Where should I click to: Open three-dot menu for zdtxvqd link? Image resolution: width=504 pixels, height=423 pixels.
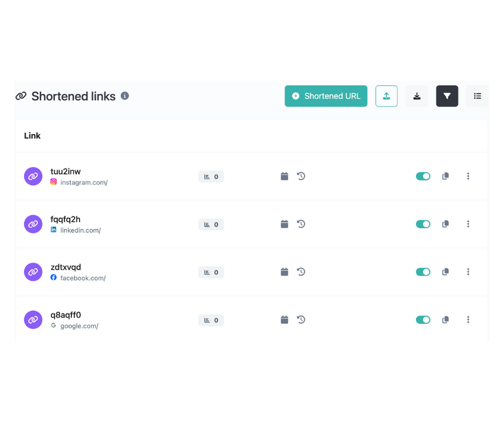(468, 272)
